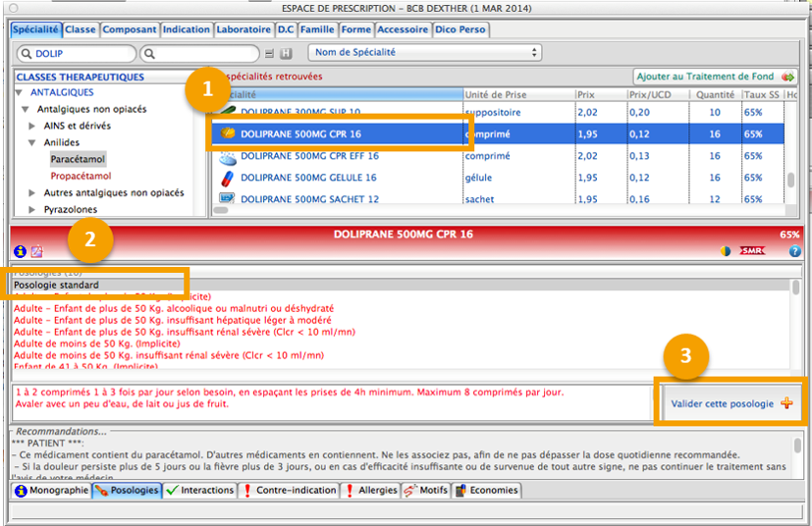Toggle the small H button near search
Image resolution: width=812 pixels, height=526 pixels.
287,53
